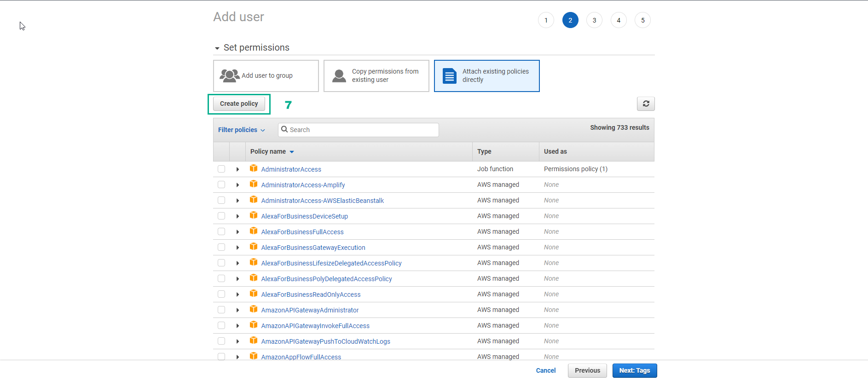The image size is (868, 381).
Task: Choose Add user to group option
Action: 266,76
